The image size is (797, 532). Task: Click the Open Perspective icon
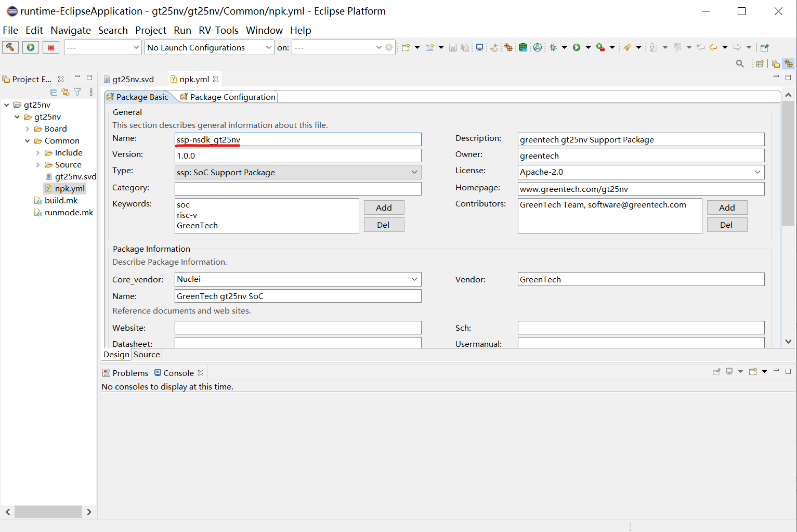coord(760,63)
